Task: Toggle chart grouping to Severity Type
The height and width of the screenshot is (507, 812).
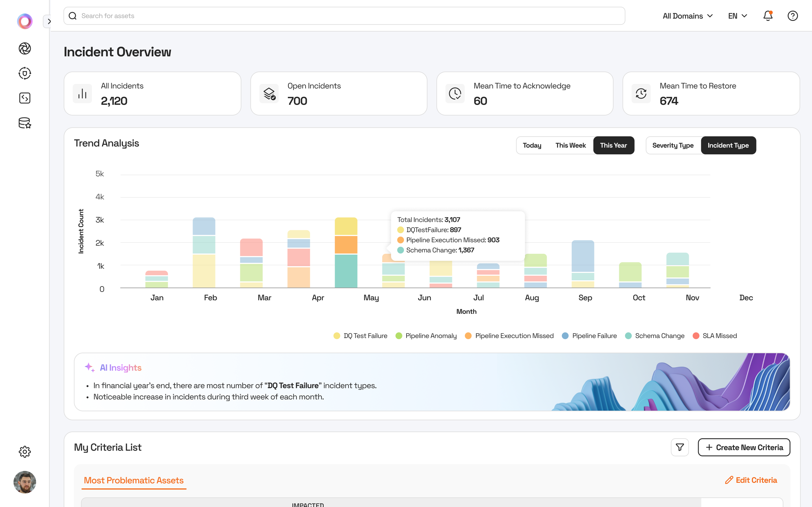Action: 673,145
